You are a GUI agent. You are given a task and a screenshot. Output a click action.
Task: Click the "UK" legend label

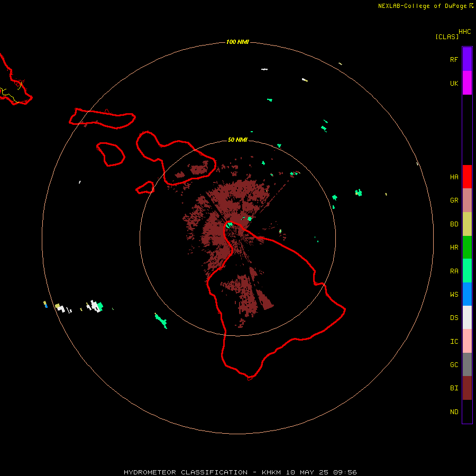click(454, 83)
